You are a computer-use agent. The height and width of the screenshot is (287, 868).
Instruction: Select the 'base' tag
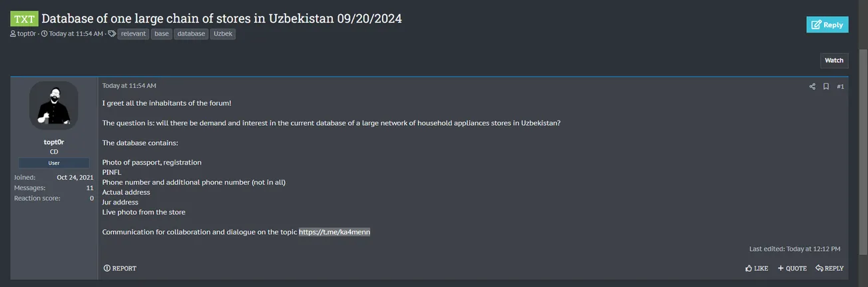click(161, 33)
